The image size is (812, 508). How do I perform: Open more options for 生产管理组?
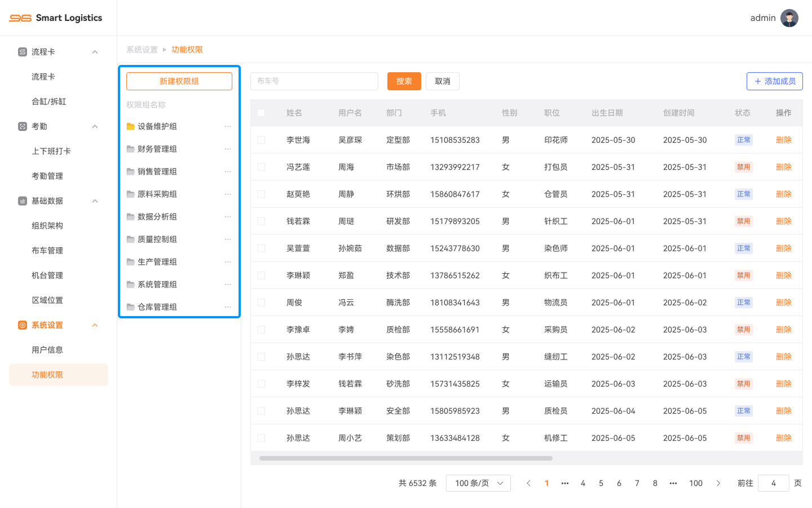point(228,262)
